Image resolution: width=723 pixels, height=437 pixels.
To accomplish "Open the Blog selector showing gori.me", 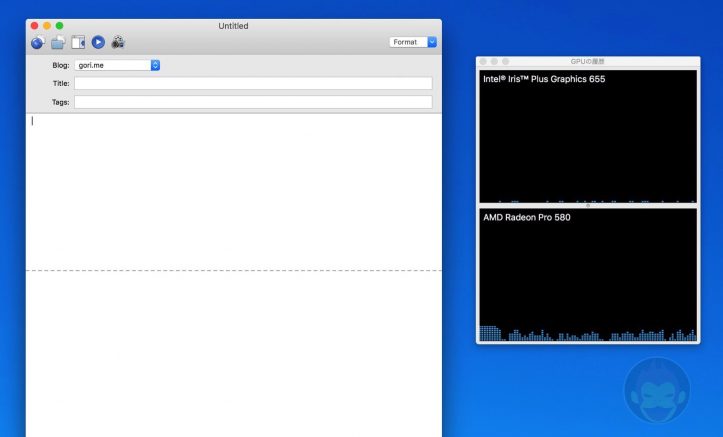I will pos(117,65).
